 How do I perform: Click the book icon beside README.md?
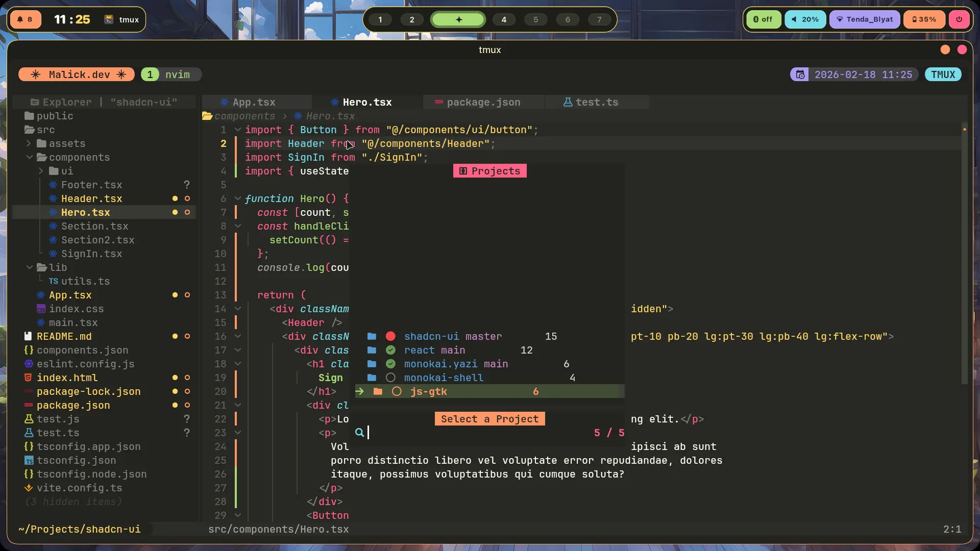coord(29,336)
